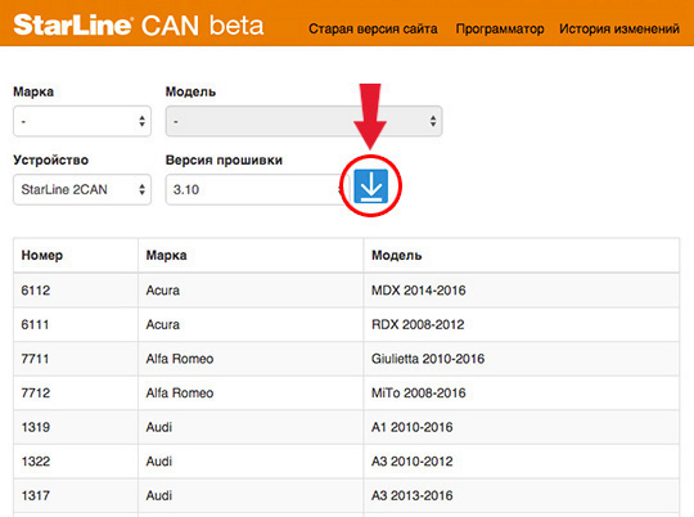Viewport: 694px width, 517px height.
Task: Click the blue firmware download icon
Action: click(371, 186)
